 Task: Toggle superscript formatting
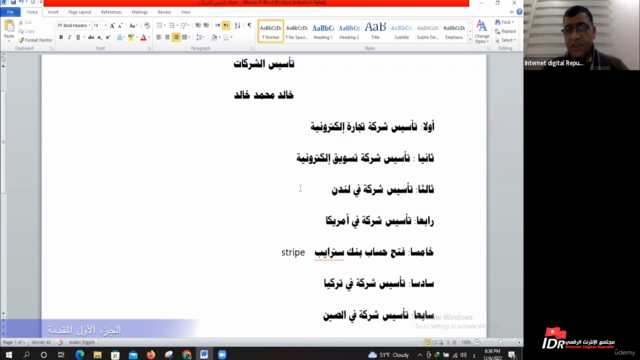tap(108, 37)
